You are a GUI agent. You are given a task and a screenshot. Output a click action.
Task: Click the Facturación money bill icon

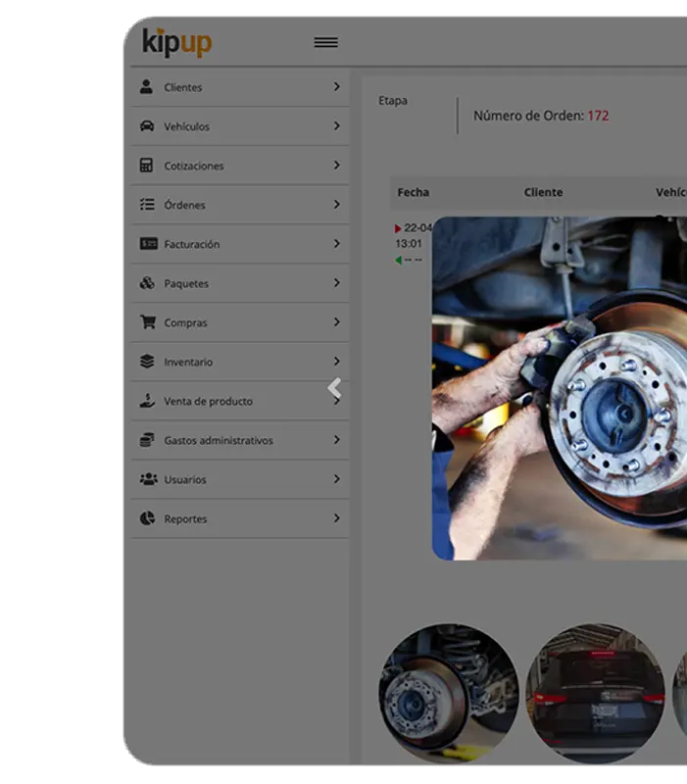point(149,243)
